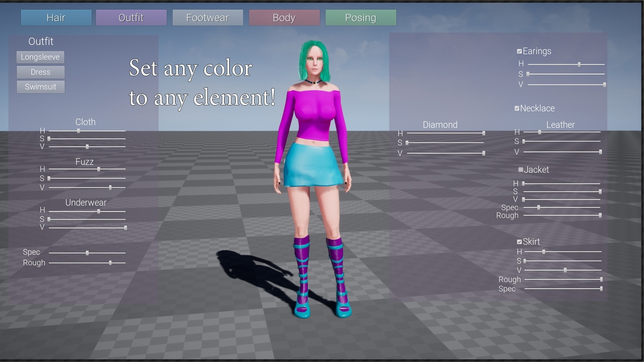Image resolution: width=644 pixels, height=362 pixels.
Task: Click the Earings hue slider
Action: coord(566,64)
